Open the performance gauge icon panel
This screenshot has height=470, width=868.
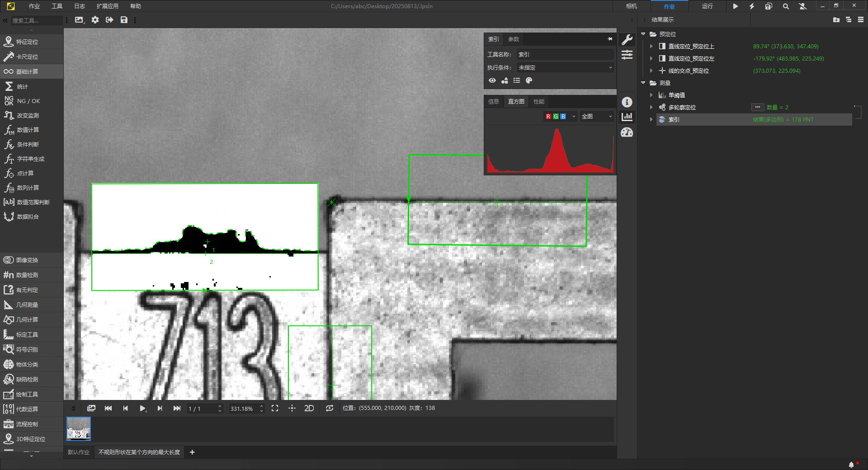(x=627, y=132)
